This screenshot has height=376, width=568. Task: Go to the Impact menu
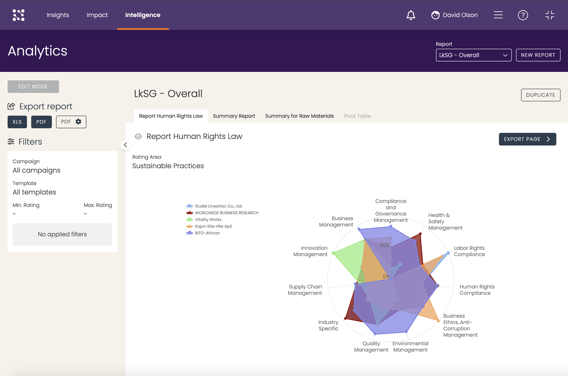coord(97,15)
